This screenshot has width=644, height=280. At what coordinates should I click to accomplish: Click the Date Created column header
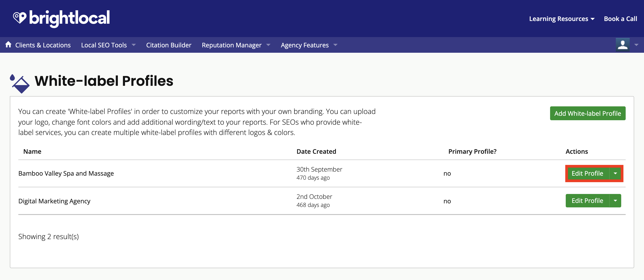tap(316, 151)
